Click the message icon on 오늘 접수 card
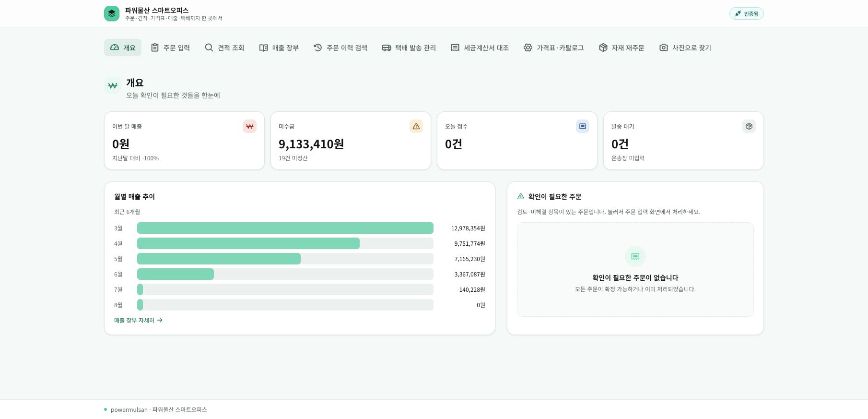The width and height of the screenshot is (868, 419). (583, 126)
